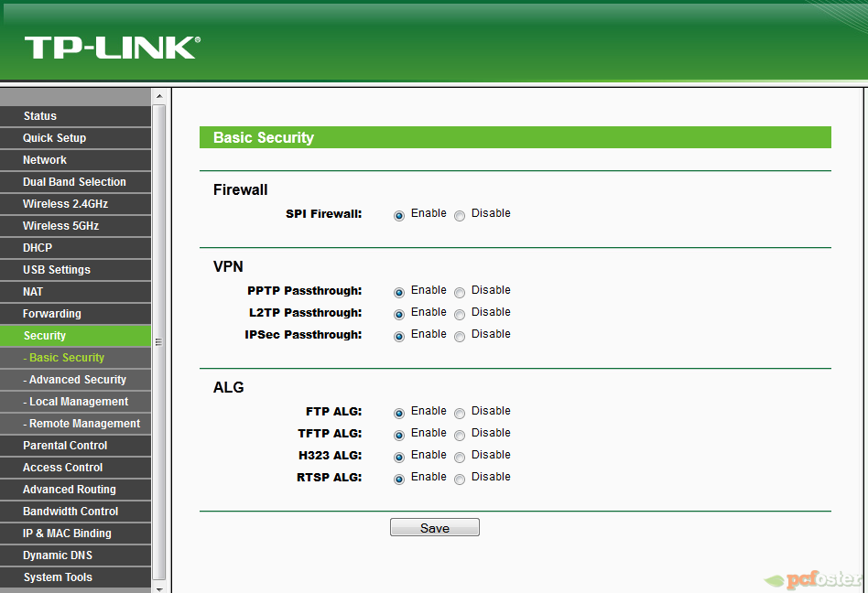Disable RTSP ALG
Viewport: 868px width, 593px height.
click(x=460, y=479)
